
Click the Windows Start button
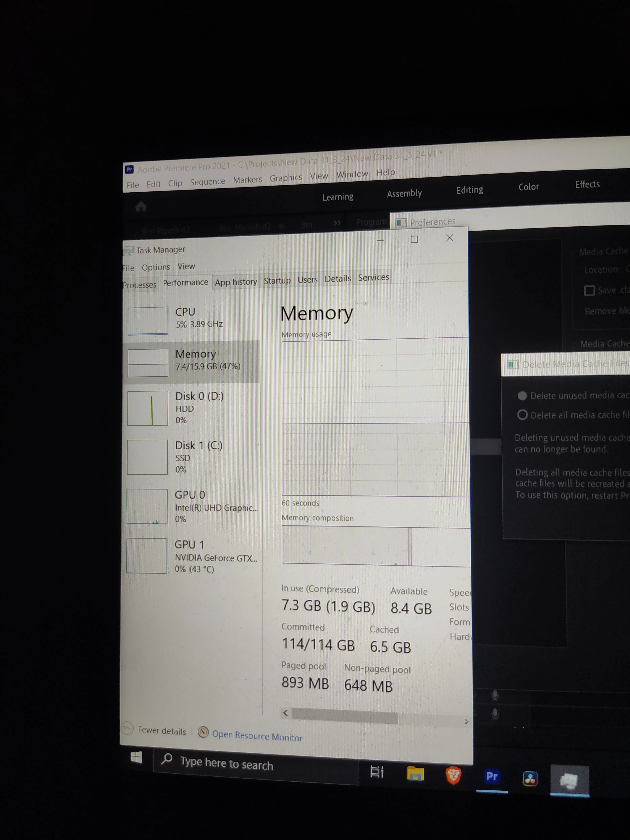tap(136, 758)
